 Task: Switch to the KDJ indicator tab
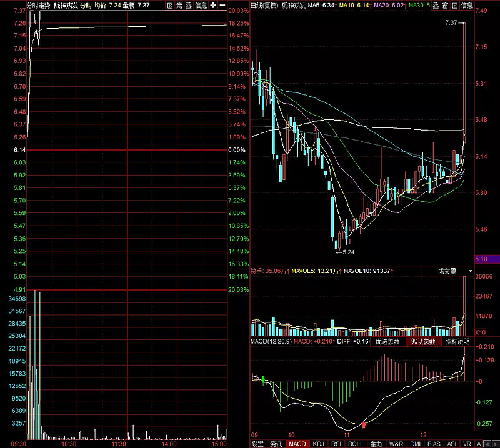point(319,444)
